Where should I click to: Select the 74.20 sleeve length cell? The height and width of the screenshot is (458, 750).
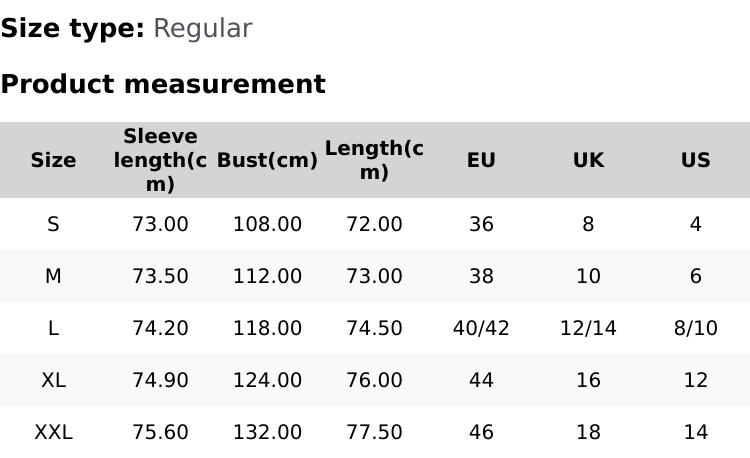click(x=160, y=328)
